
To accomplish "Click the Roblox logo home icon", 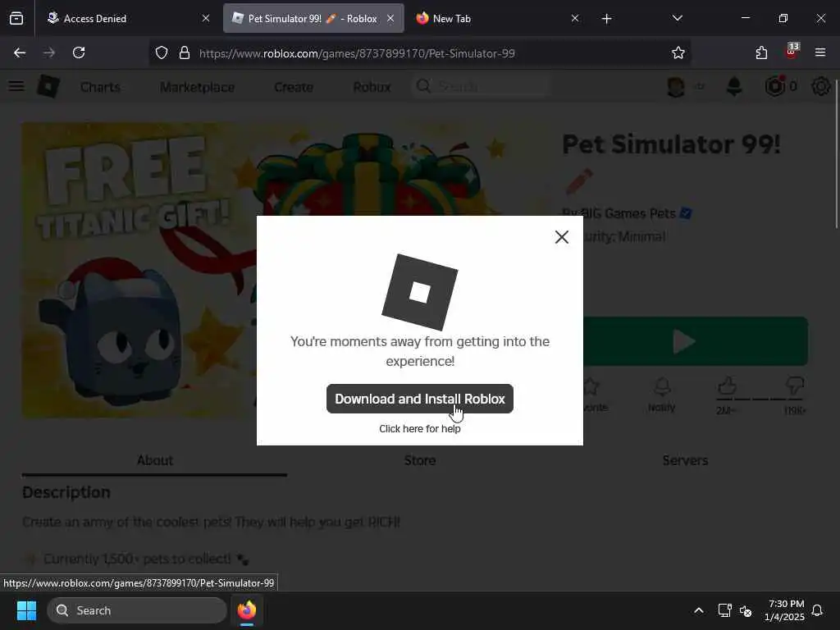I will point(48,86).
